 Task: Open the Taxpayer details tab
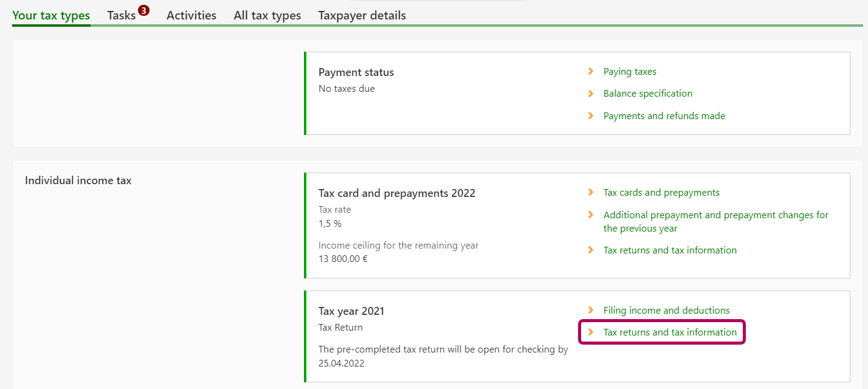tap(362, 16)
